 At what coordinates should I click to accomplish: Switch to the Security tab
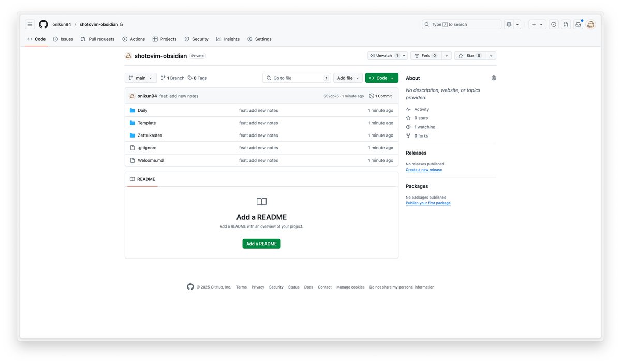point(197,39)
